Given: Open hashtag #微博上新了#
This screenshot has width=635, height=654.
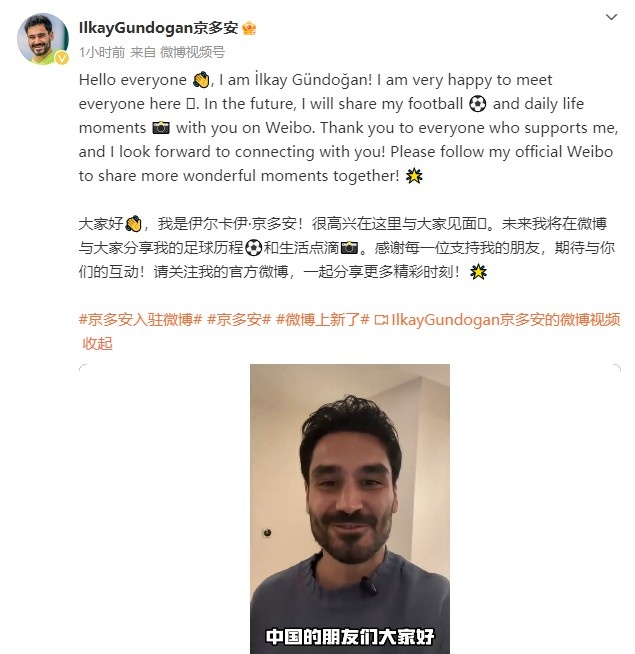Looking at the screenshot, I should point(323,319).
